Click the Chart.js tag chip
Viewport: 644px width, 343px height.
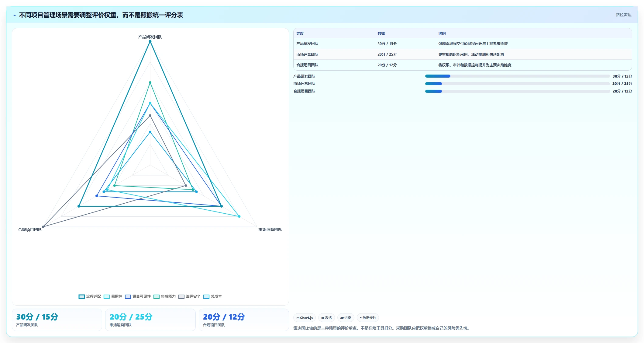(305, 318)
